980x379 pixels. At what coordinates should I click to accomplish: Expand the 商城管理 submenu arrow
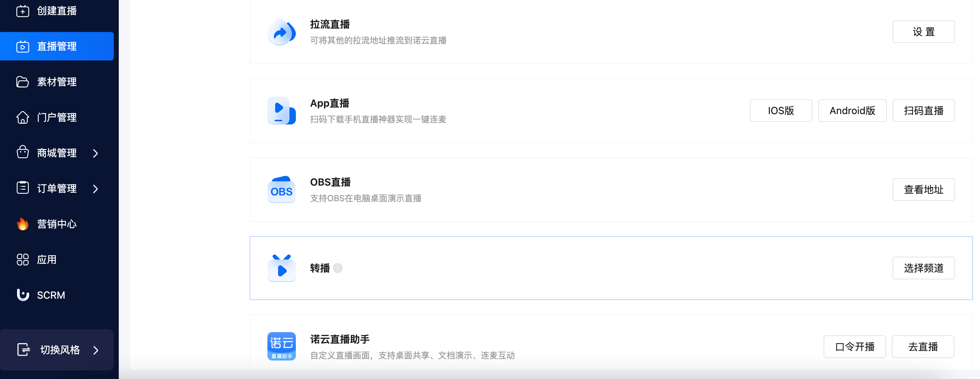tap(96, 153)
